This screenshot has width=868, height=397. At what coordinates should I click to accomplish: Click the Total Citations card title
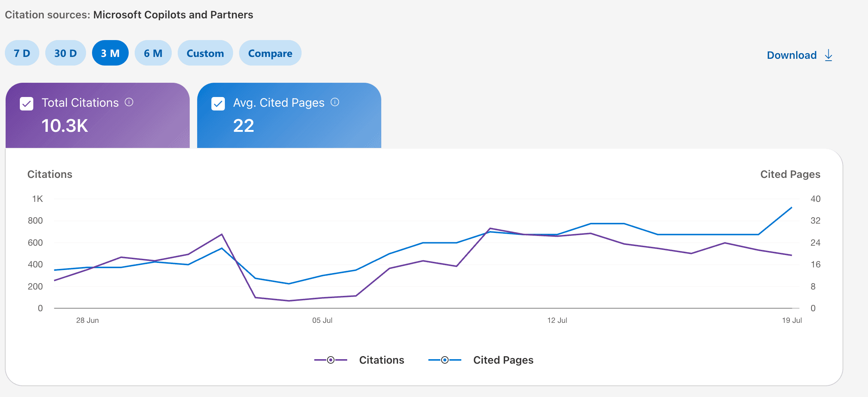click(x=80, y=103)
